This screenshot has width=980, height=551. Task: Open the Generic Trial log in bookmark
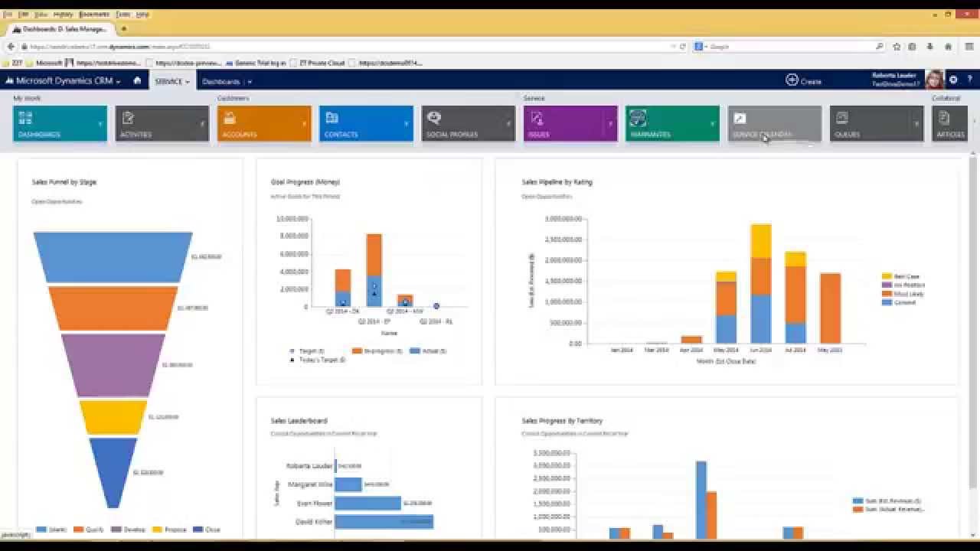(x=258, y=63)
